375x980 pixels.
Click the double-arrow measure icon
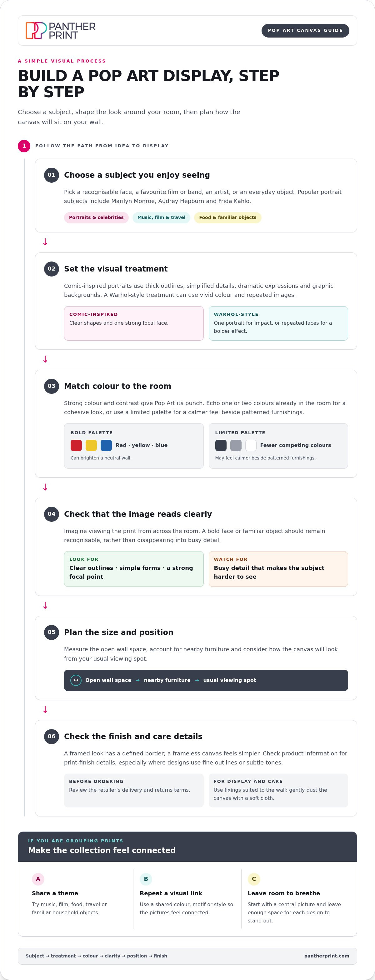76,680
